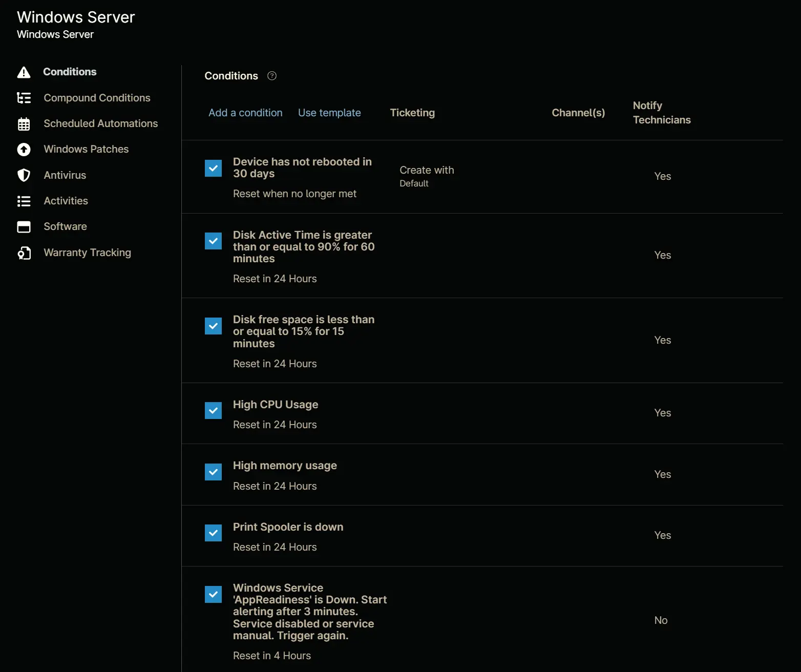Viewport: 801px width, 672px height.
Task: Open the Disk free space condition entry
Action: click(304, 331)
